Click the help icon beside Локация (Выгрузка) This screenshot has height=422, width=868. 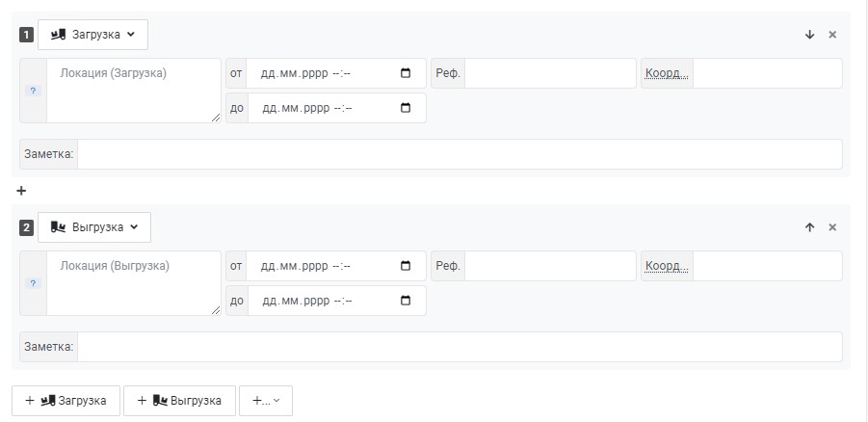click(x=33, y=283)
